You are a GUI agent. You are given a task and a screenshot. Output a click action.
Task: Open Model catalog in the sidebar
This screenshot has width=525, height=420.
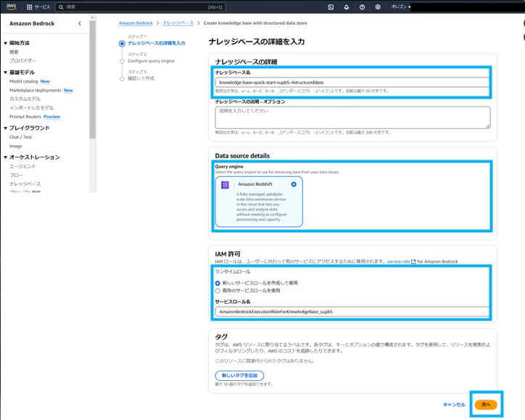(23, 81)
